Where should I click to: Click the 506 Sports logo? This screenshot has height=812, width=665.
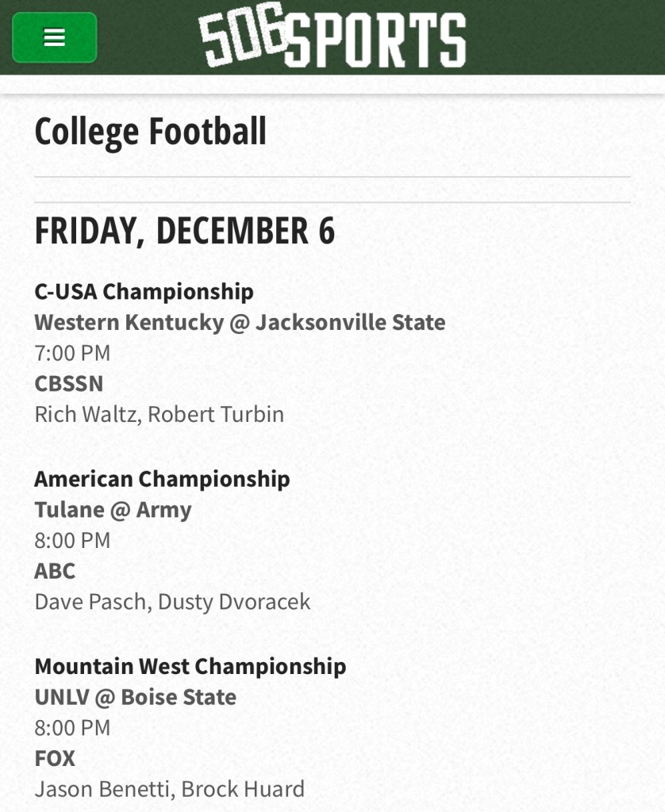click(x=332, y=38)
